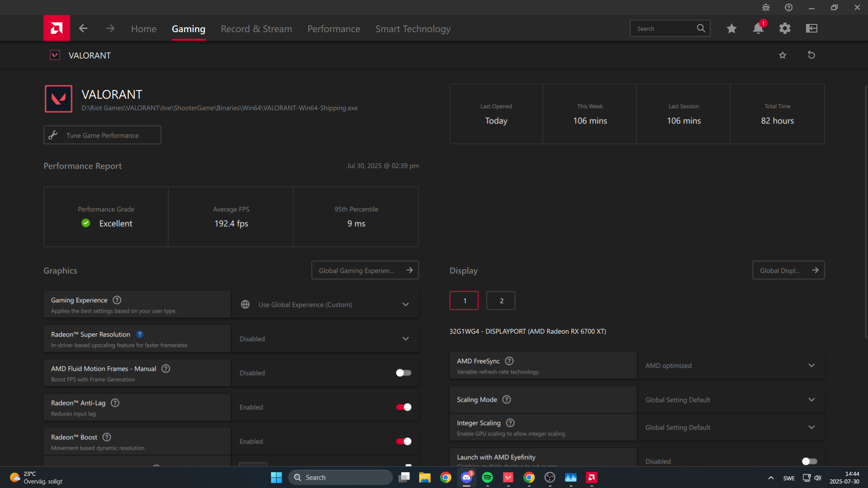Open the bug report icon

tap(766, 7)
